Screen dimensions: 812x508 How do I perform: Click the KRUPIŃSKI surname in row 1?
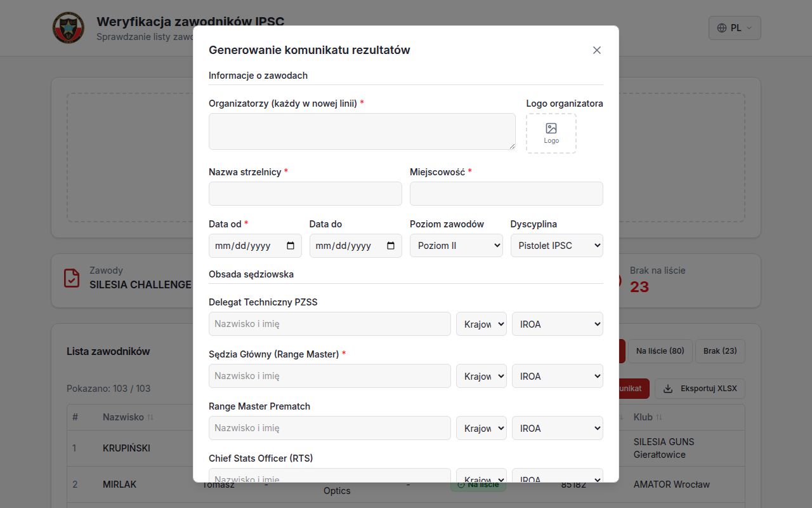(x=127, y=448)
